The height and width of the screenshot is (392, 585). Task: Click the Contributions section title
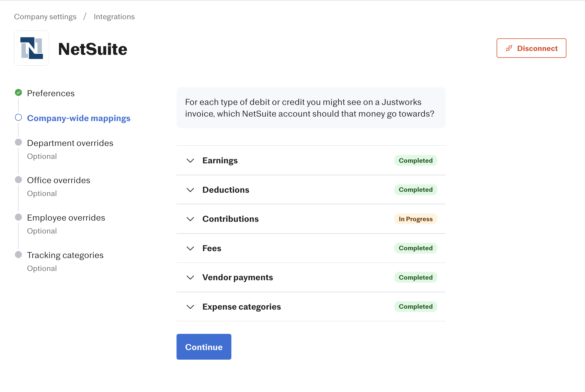click(x=230, y=219)
